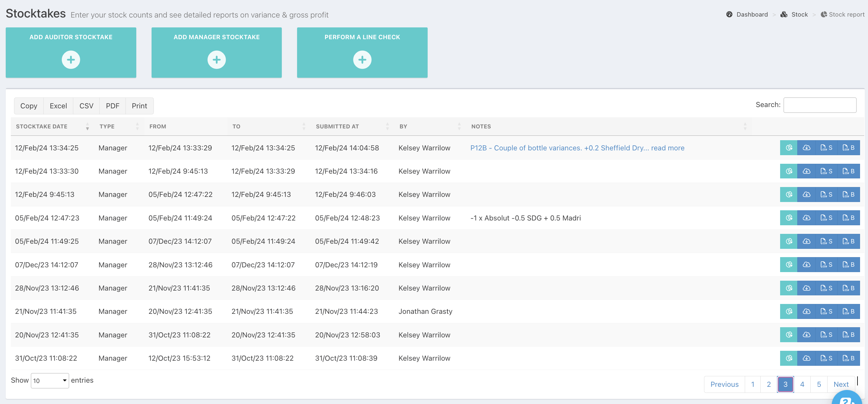Click plus icon under Add Auditor Stocktake
The image size is (868, 404).
(71, 60)
